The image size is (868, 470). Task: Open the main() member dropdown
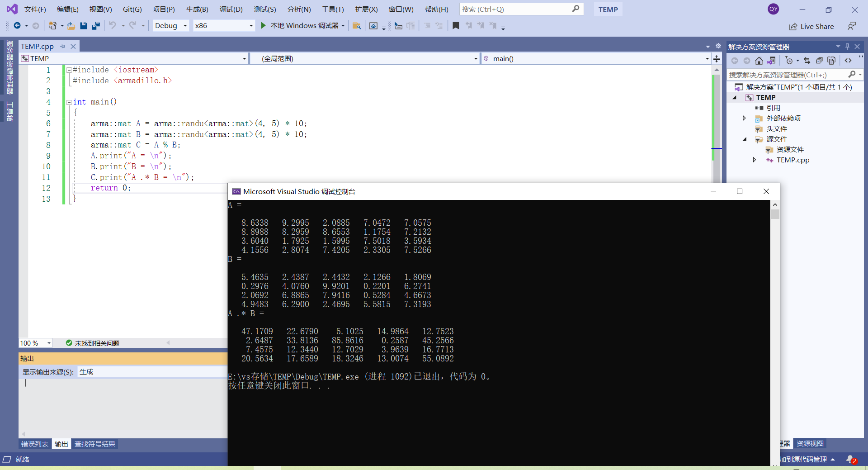707,59
